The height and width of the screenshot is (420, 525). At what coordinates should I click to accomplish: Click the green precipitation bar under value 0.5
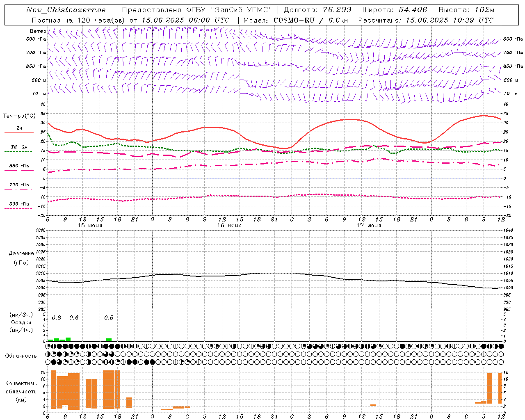109,340
